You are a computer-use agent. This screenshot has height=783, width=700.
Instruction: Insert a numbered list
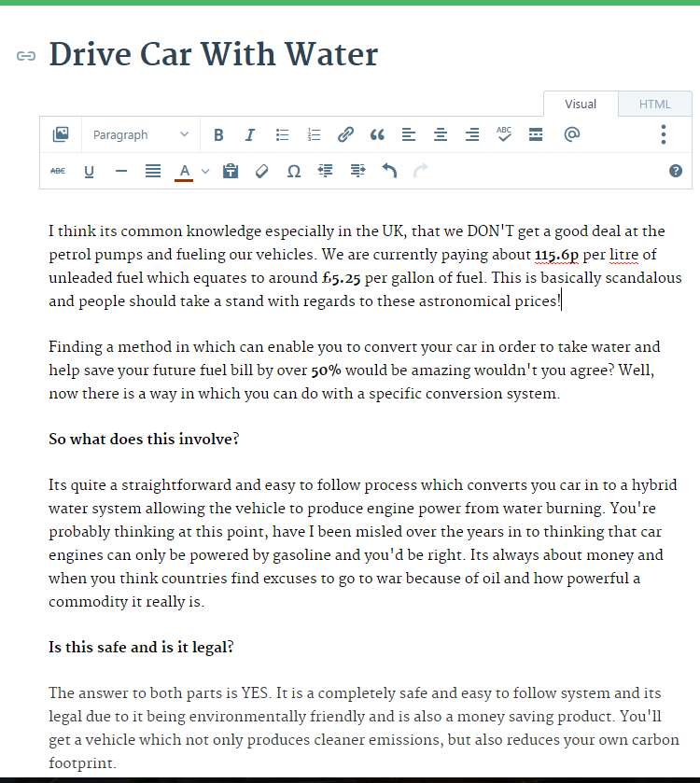point(314,134)
